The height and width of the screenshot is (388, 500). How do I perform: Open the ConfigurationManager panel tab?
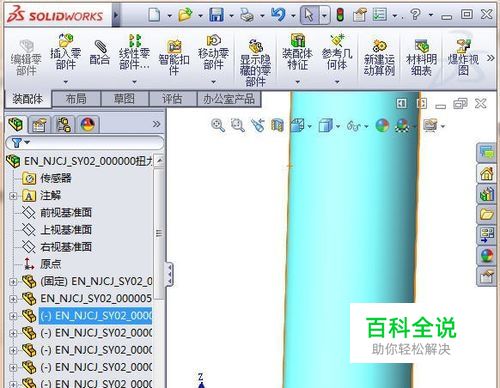pyautogui.click(x=63, y=125)
